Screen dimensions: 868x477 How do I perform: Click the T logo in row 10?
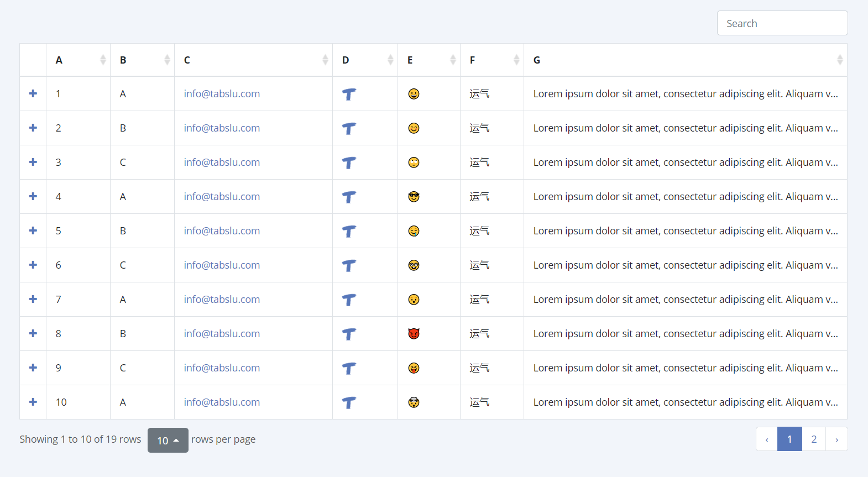click(x=349, y=403)
